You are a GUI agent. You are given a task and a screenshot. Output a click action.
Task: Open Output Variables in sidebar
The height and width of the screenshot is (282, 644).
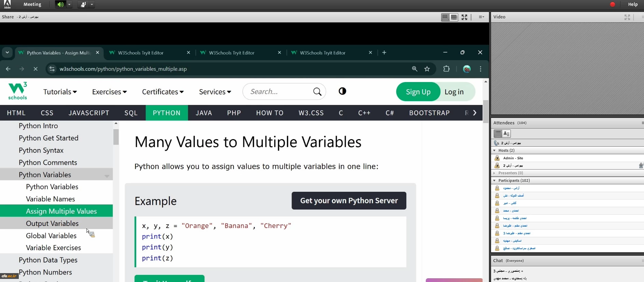[52, 224]
